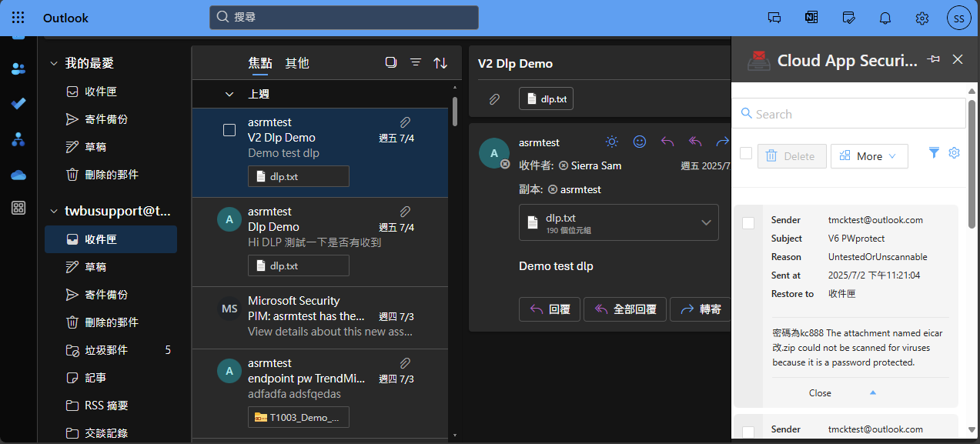Open the 垃圾郵件 junk folder
980x444 pixels.
pyautogui.click(x=106, y=350)
